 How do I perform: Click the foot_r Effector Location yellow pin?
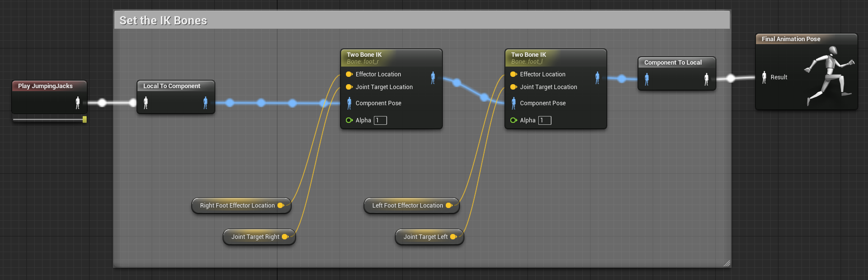(x=349, y=74)
